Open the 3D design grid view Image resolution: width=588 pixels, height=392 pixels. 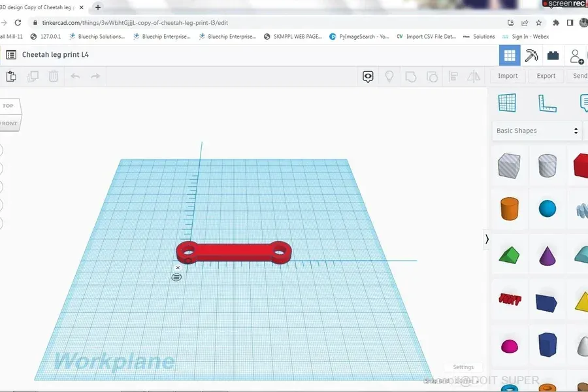(510, 56)
